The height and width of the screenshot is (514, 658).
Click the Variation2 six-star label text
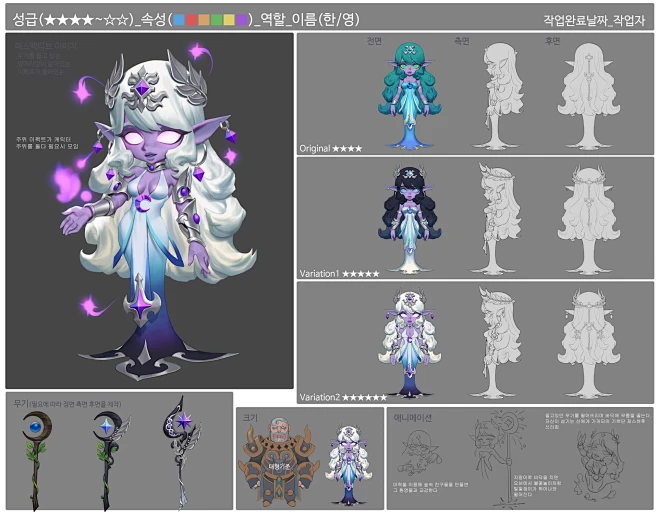point(340,397)
